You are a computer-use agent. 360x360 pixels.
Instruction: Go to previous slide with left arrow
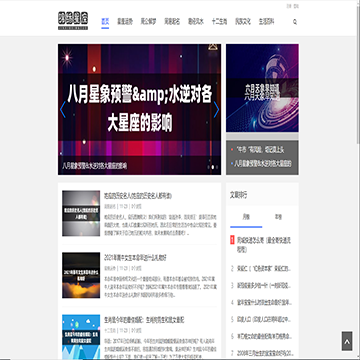[63, 109]
